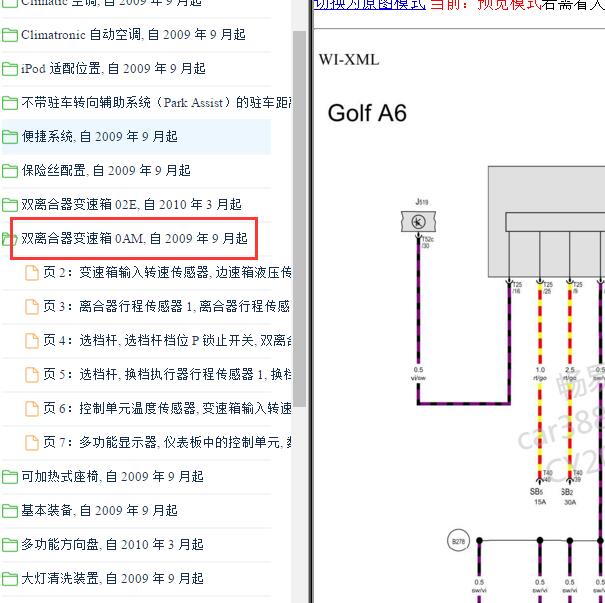Click page icon for 页 2
This screenshot has width=605, height=603.
point(32,273)
